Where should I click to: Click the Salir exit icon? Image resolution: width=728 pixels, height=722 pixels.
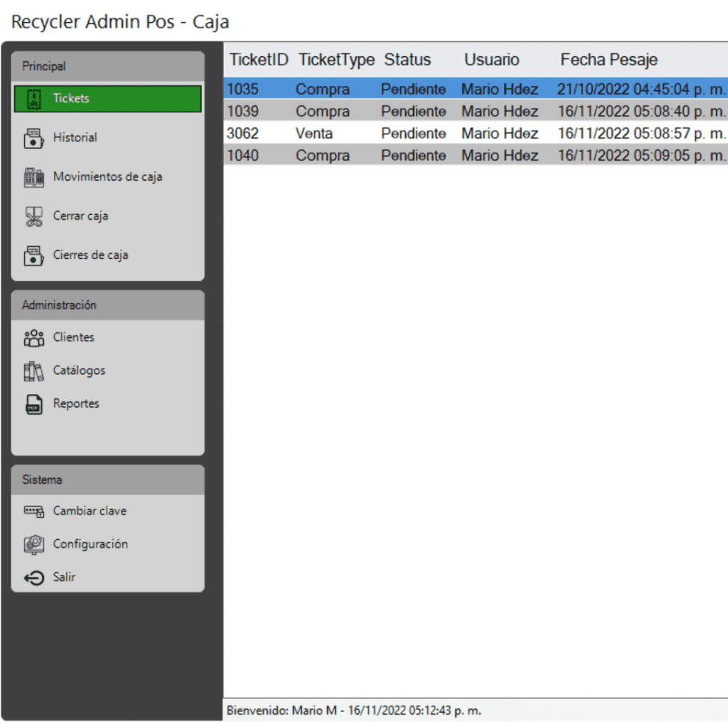(33, 578)
